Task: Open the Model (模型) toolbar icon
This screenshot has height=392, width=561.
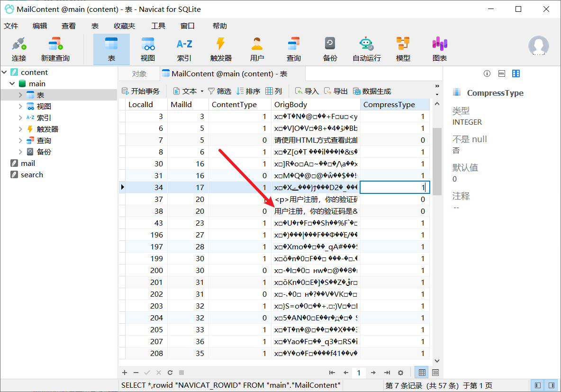Action: click(x=403, y=49)
